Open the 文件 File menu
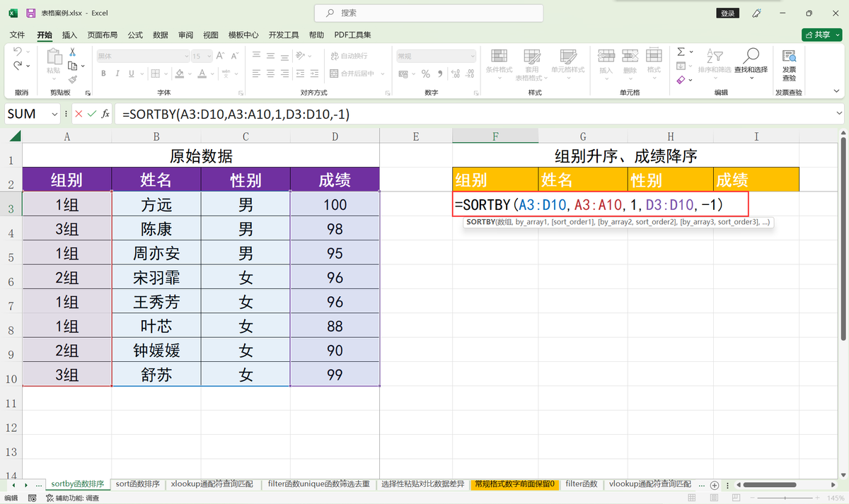The width and height of the screenshot is (849, 504). click(x=17, y=35)
